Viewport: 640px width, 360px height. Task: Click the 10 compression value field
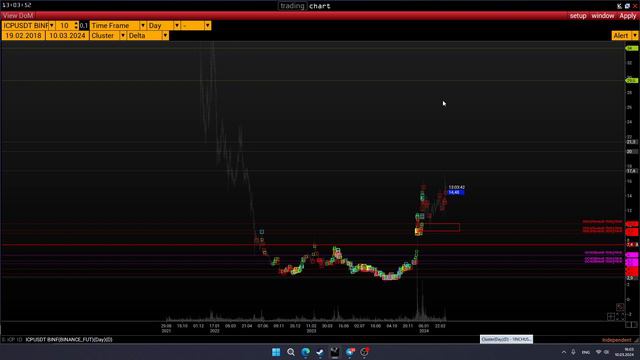[65, 25]
